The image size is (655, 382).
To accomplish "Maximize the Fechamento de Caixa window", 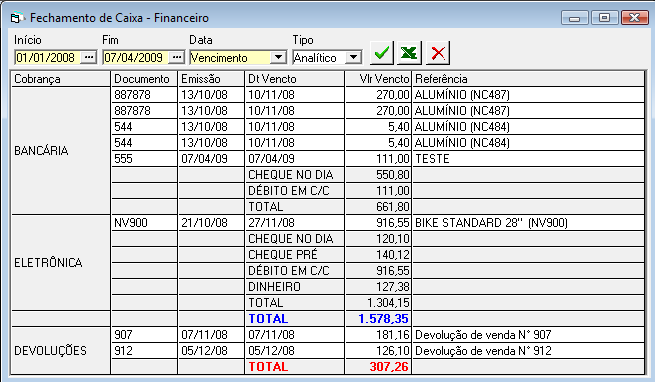I will coord(604,18).
